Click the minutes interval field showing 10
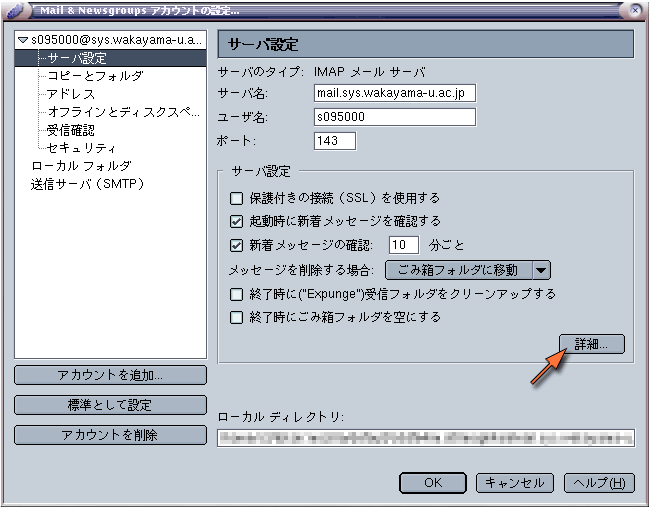649x507 pixels. click(x=404, y=245)
